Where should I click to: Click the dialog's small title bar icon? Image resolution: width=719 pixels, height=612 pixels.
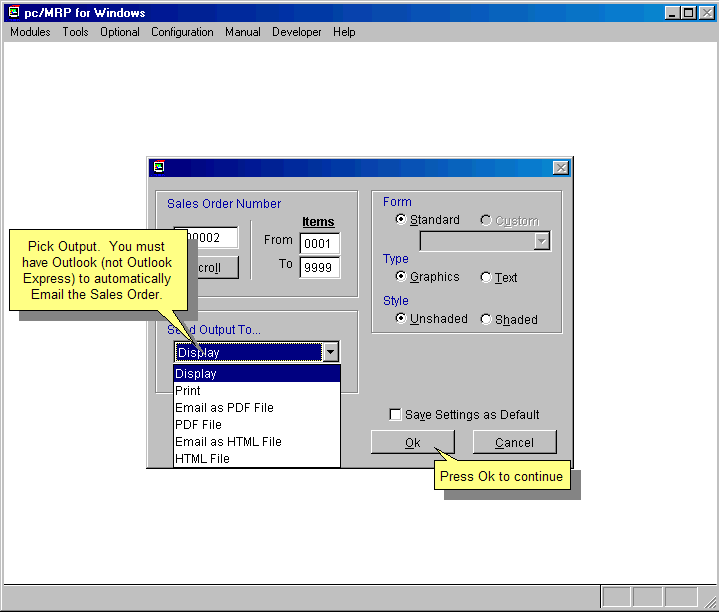tap(158, 167)
